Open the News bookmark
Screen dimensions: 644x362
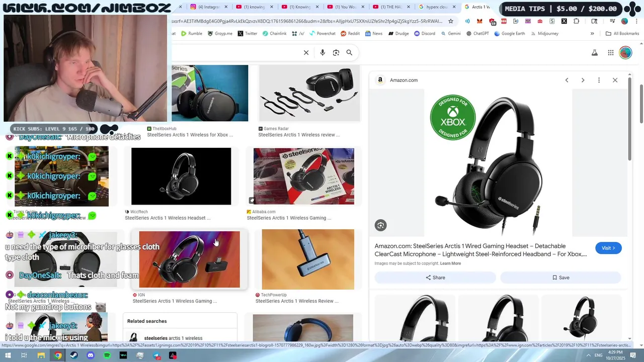[x=374, y=34]
